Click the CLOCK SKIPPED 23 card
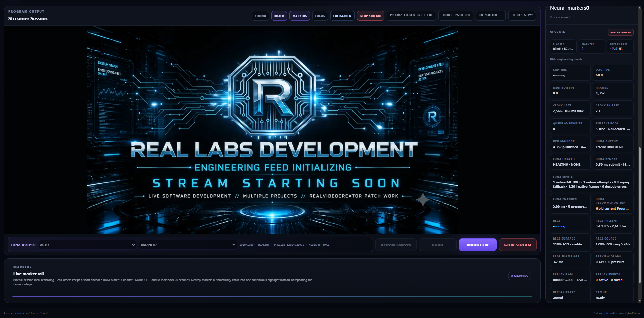 (x=613, y=108)
